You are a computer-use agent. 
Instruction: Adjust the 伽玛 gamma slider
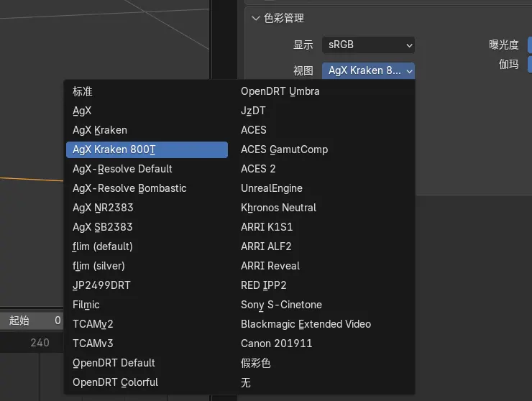pos(530,64)
